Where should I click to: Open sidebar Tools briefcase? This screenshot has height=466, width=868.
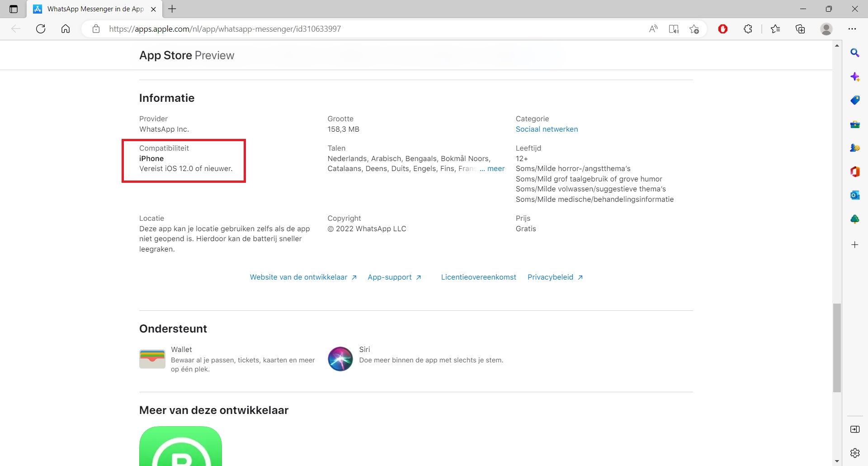point(855,124)
